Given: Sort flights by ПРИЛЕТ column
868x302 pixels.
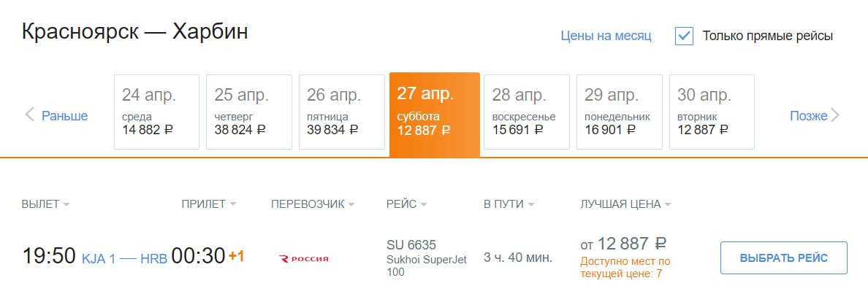Looking at the screenshot, I should pos(208,204).
